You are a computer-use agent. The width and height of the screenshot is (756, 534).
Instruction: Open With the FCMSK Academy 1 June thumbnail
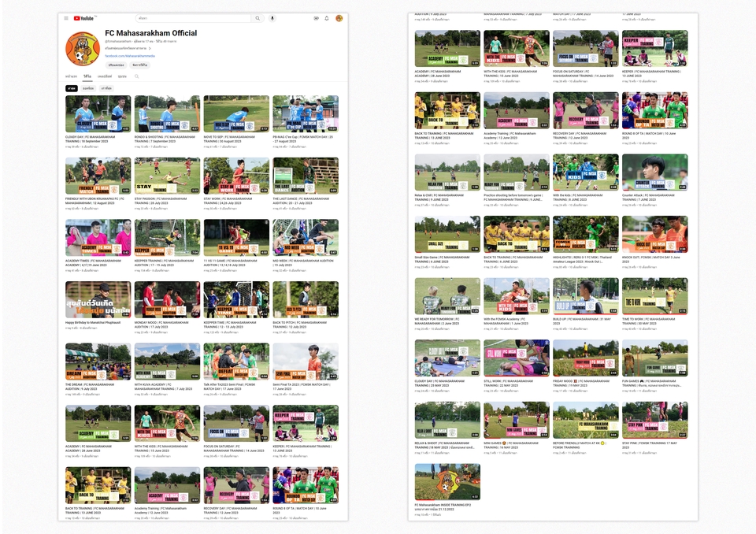pos(517,296)
